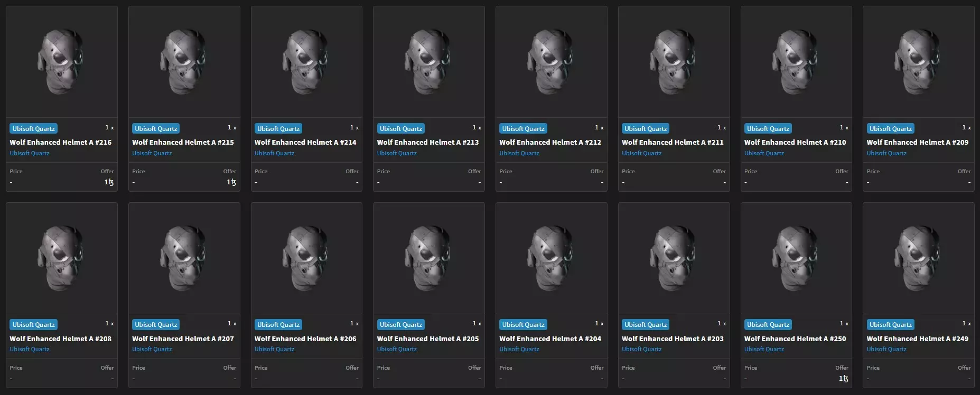Follow the Ubisoft Quartz link under helmet #203
The width and height of the screenshot is (980, 395).
[x=642, y=349]
